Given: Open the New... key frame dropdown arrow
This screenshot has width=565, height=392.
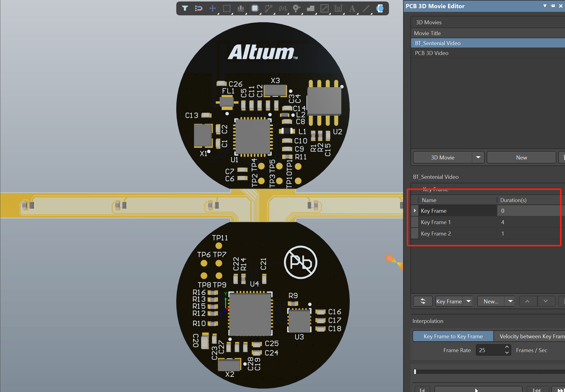Looking at the screenshot, I should (x=510, y=301).
